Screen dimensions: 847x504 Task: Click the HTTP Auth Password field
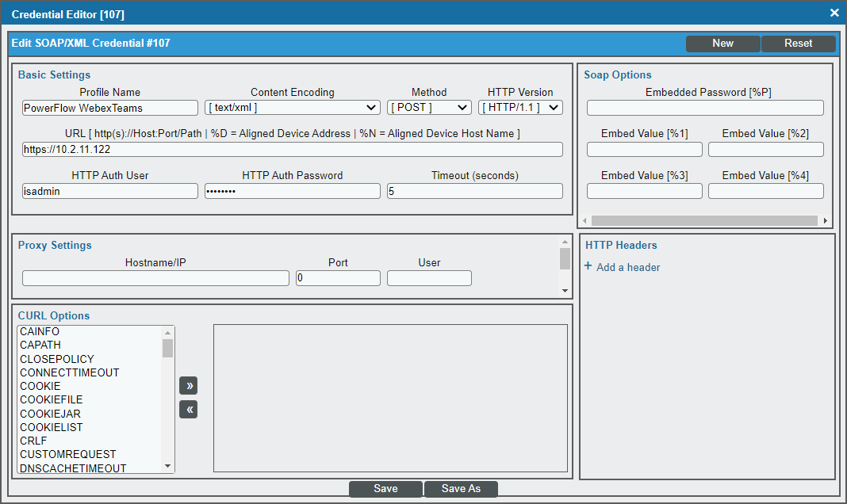292,190
